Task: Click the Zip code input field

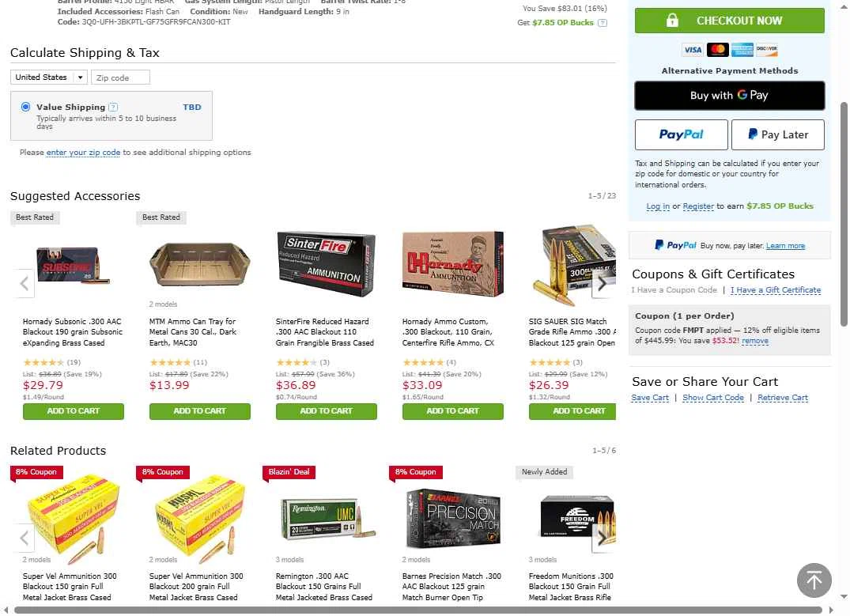Action: [120, 77]
